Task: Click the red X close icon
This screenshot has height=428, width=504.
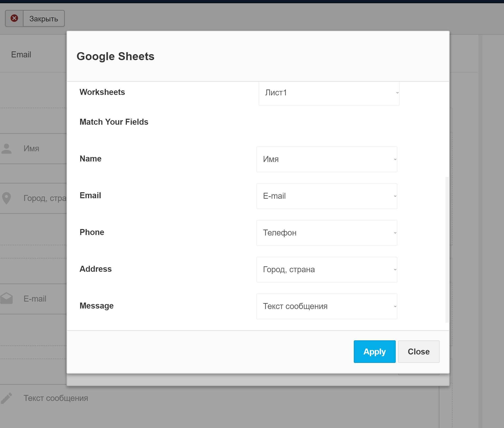Action: pos(14,18)
